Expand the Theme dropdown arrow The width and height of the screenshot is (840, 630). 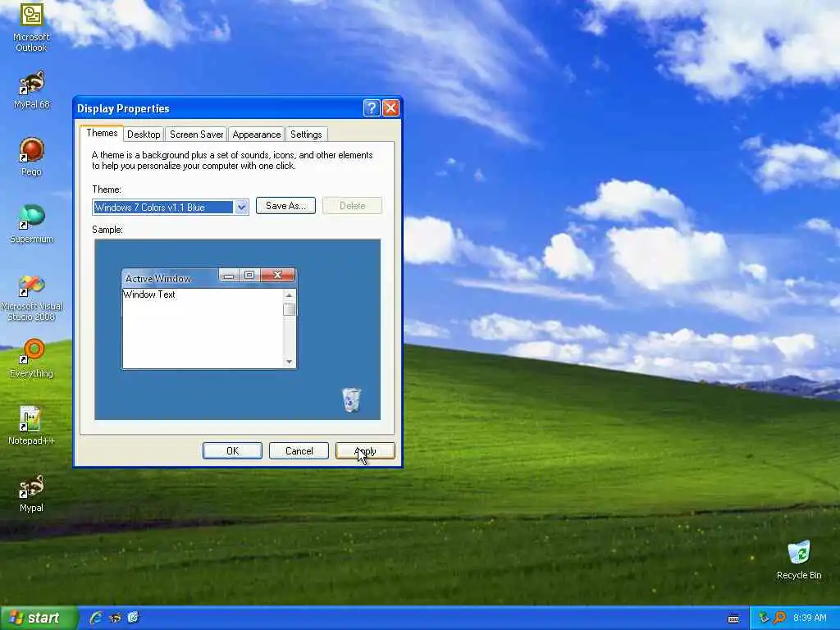click(241, 208)
